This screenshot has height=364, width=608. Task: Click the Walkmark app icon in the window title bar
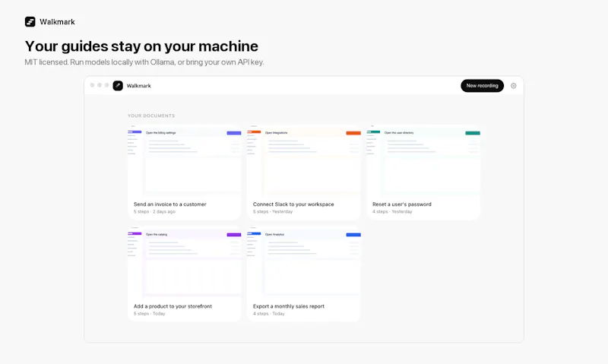pos(118,86)
